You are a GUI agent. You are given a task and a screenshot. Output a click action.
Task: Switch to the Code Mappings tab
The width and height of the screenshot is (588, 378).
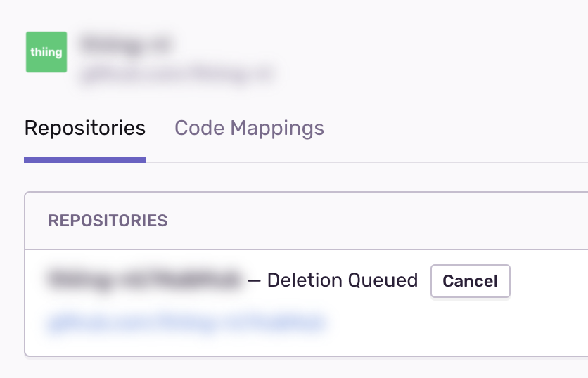[x=249, y=128]
